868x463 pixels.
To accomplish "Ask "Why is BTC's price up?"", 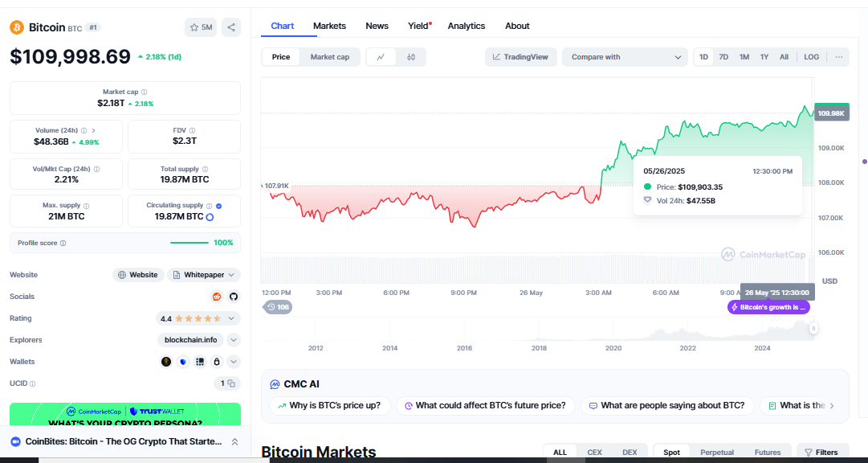I will point(329,406).
